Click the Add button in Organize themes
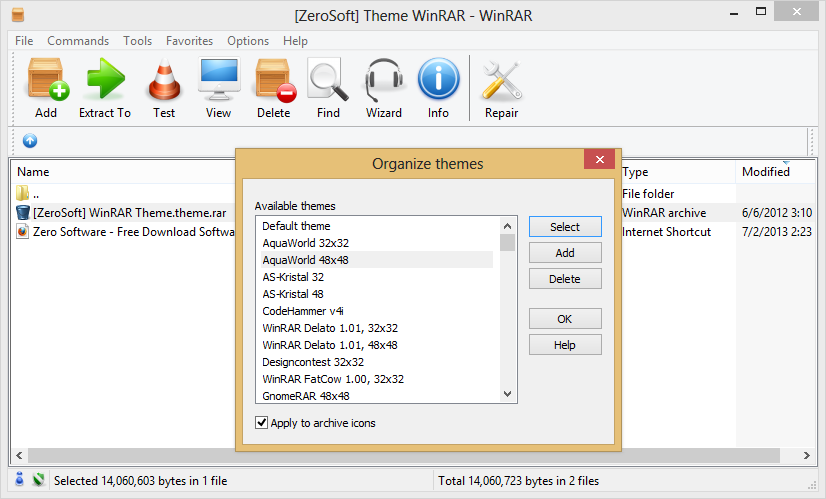 tap(565, 253)
